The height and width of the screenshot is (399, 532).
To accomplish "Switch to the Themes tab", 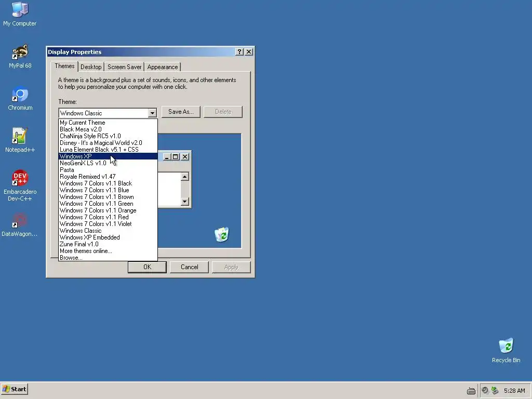I will point(64,66).
